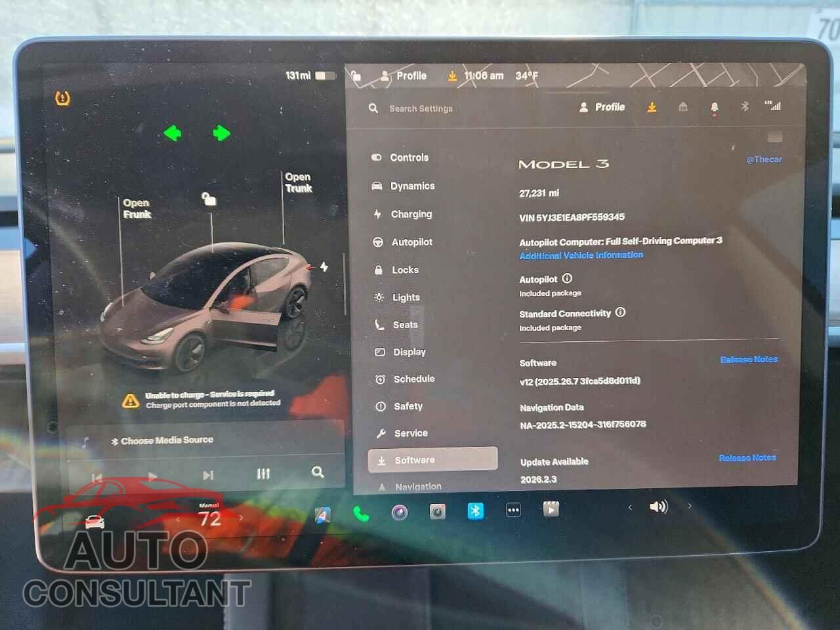Decrease cabin temperature with left arrow
Image resolution: width=840 pixels, height=630 pixels.
(178, 519)
